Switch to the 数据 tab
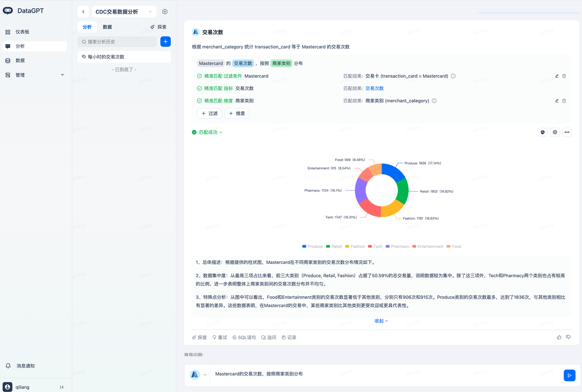Image resolution: width=582 pixels, height=392 pixels. click(107, 27)
